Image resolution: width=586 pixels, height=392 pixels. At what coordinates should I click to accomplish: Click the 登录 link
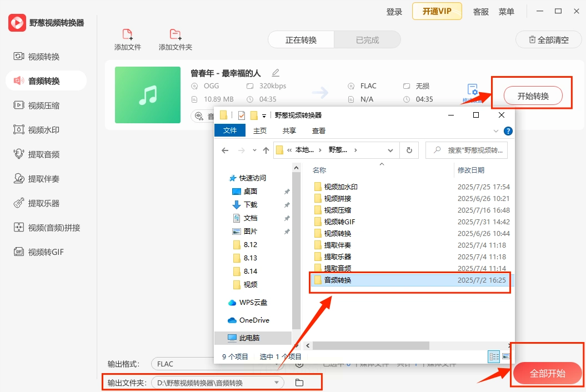394,12
